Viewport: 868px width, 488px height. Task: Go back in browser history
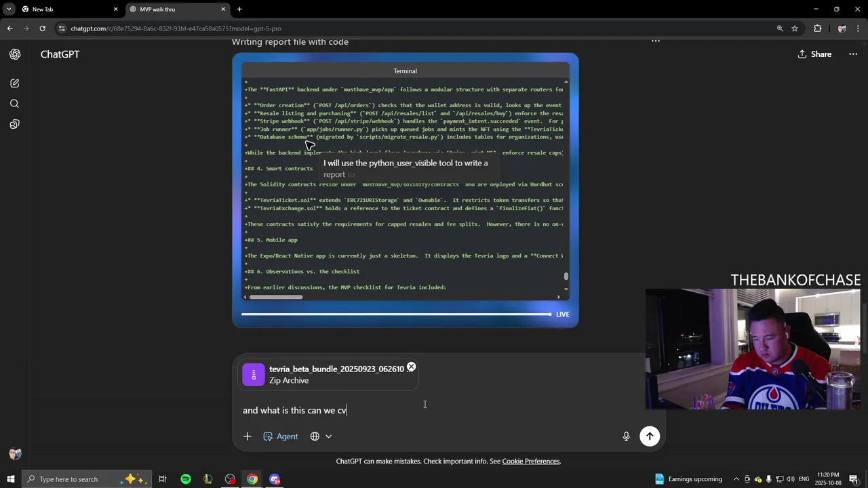pyautogui.click(x=9, y=28)
